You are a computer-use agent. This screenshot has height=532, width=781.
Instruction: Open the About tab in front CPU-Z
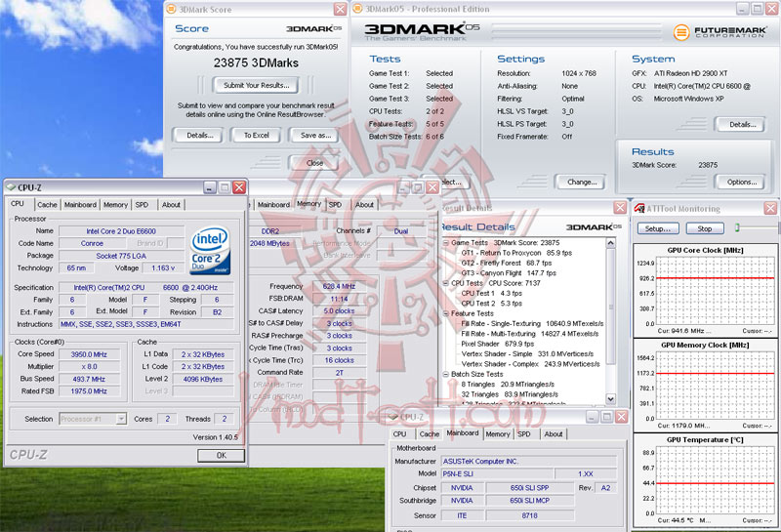171,205
